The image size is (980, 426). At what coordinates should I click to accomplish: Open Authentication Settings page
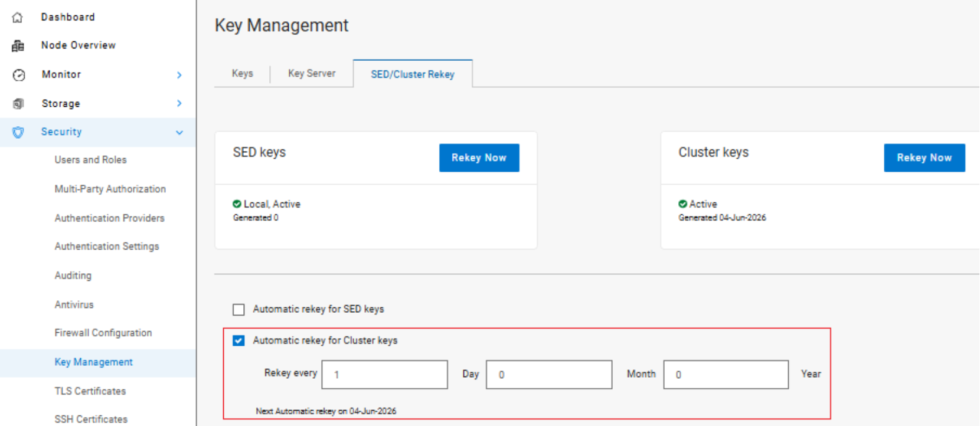107,247
